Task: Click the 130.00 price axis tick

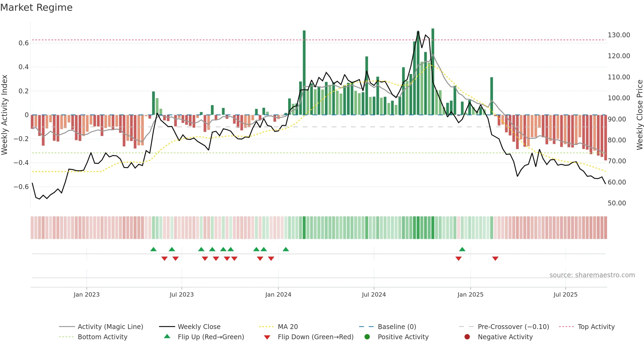Action: tap(619, 35)
